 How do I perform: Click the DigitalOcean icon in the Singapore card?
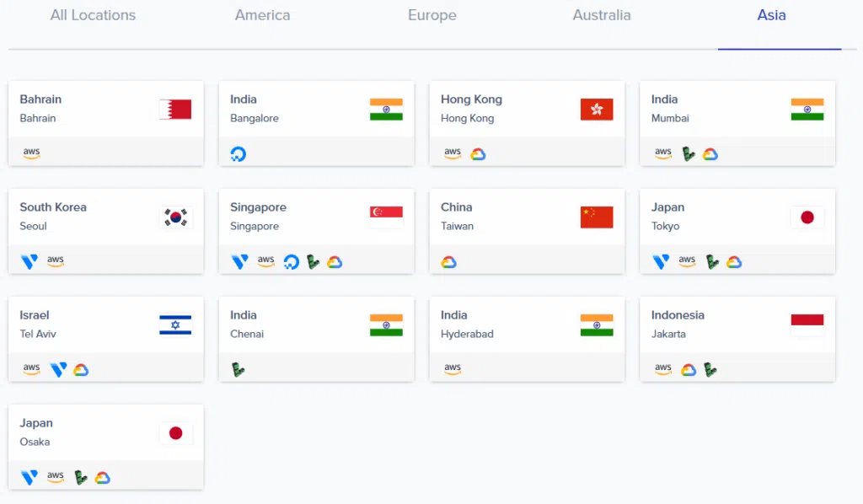[291, 262]
